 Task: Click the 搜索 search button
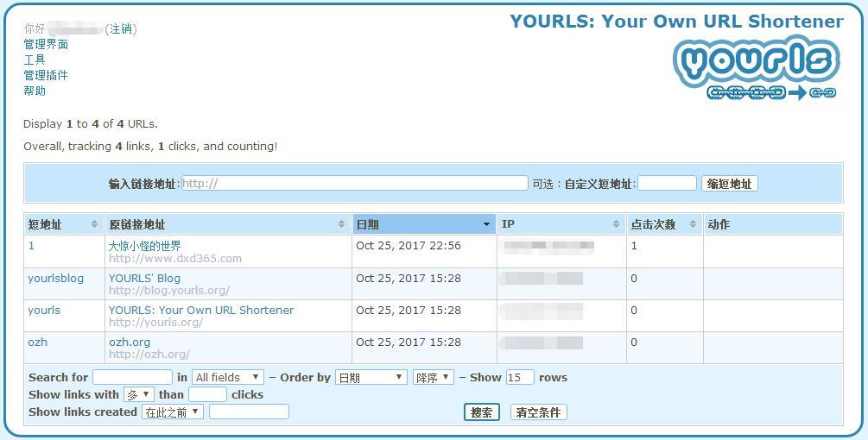click(x=482, y=412)
